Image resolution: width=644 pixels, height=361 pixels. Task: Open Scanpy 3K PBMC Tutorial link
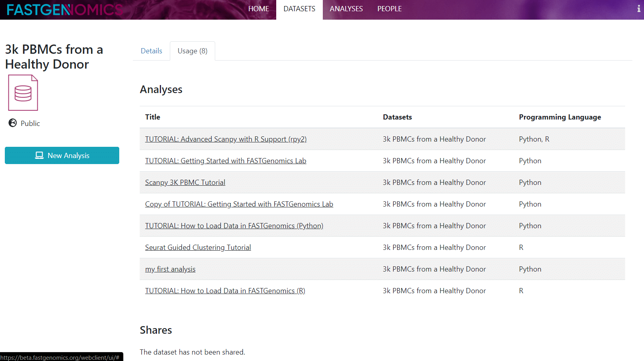(x=185, y=183)
